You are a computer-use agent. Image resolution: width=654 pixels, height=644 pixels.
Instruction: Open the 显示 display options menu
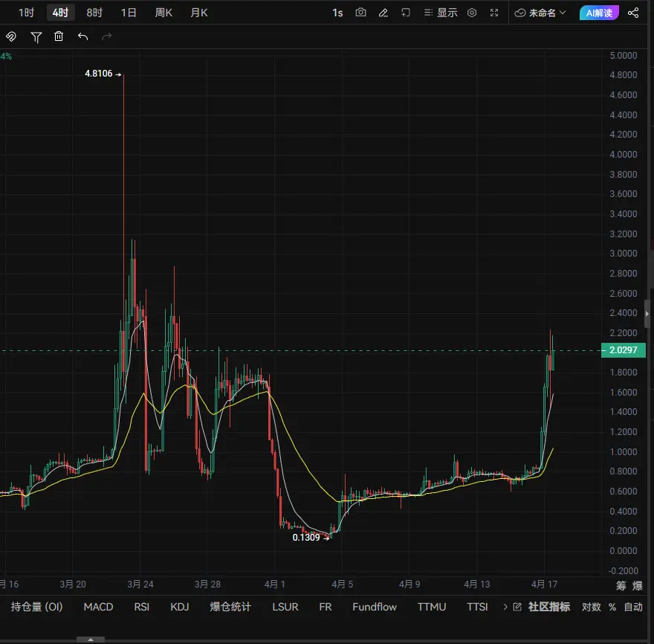pyautogui.click(x=441, y=13)
